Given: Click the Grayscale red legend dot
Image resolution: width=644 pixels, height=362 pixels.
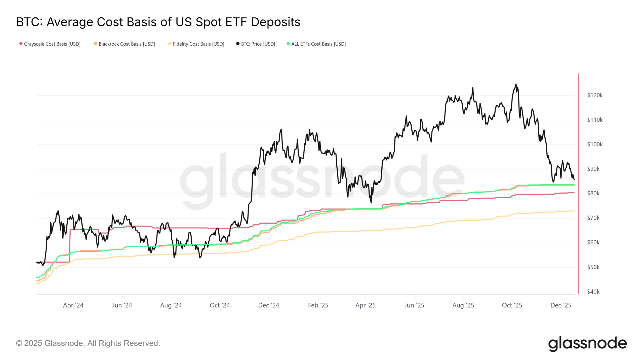Looking at the screenshot, I should coord(21,44).
